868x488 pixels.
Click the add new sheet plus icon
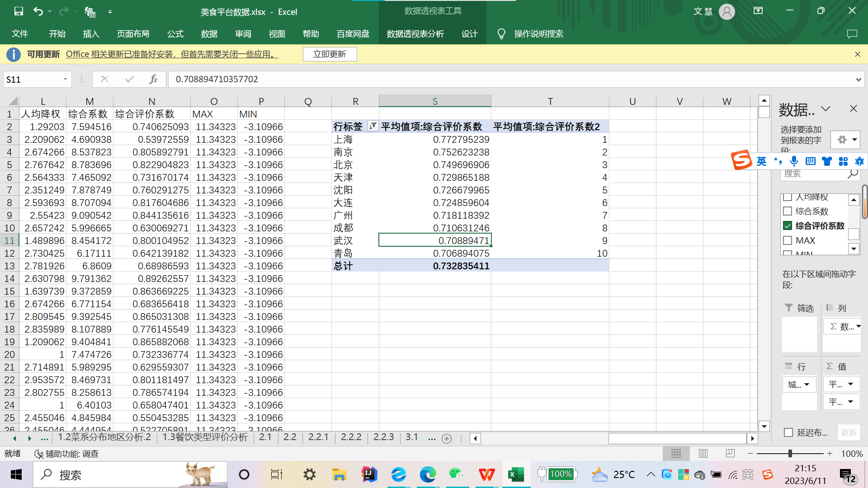click(446, 438)
